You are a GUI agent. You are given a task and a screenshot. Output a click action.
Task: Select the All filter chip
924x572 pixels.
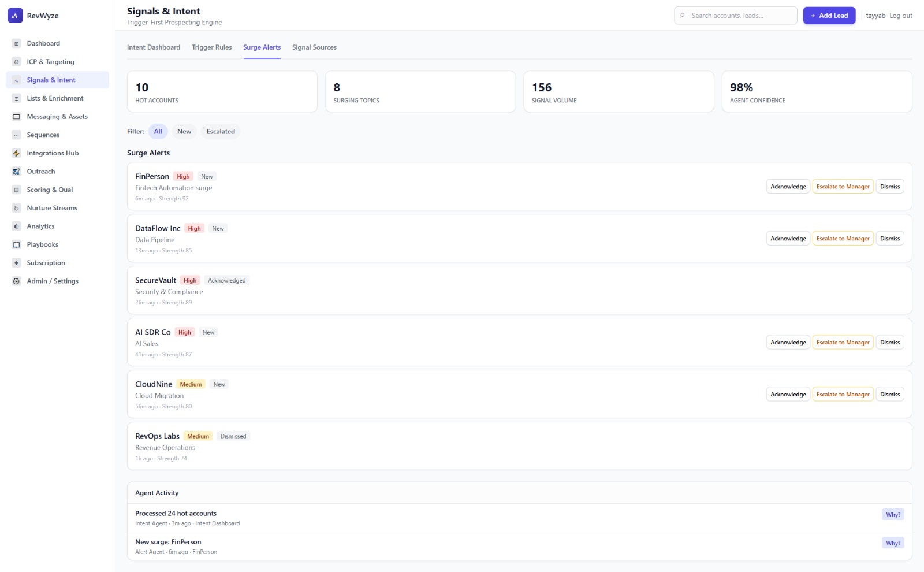(158, 132)
